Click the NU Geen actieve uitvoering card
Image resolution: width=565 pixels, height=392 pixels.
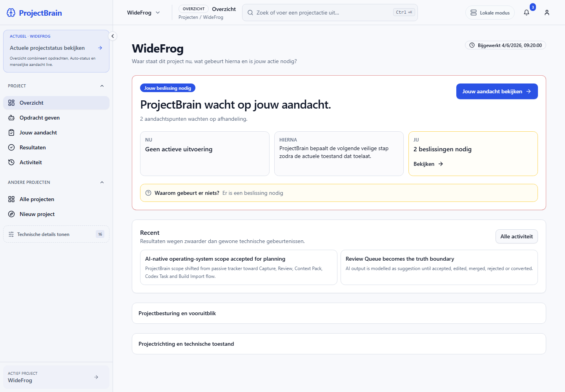point(205,154)
